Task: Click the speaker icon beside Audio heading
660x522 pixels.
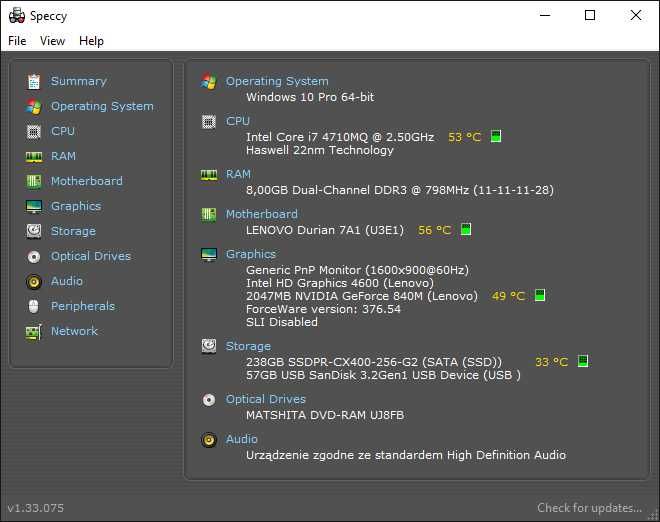Action: point(209,440)
